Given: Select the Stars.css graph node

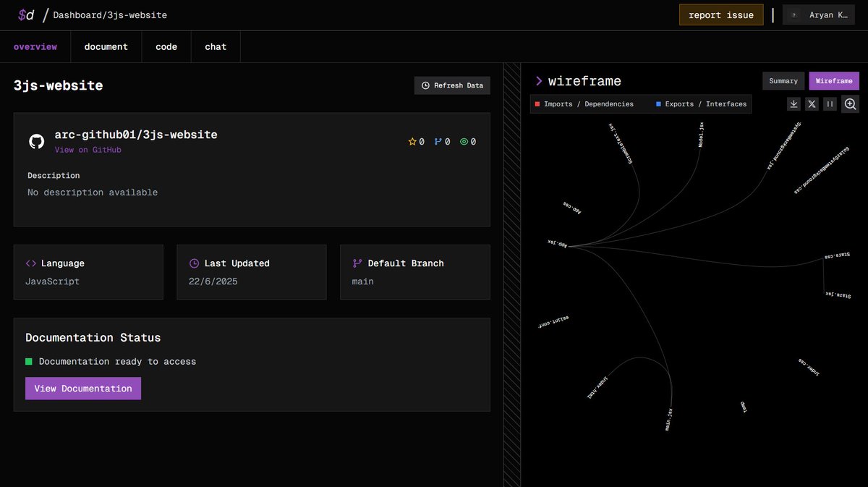Looking at the screenshot, I should 836,256.
